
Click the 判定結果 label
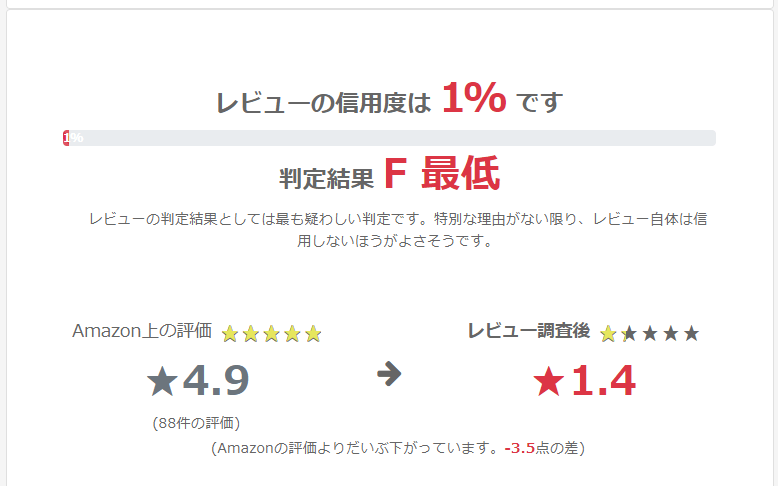pos(326,178)
